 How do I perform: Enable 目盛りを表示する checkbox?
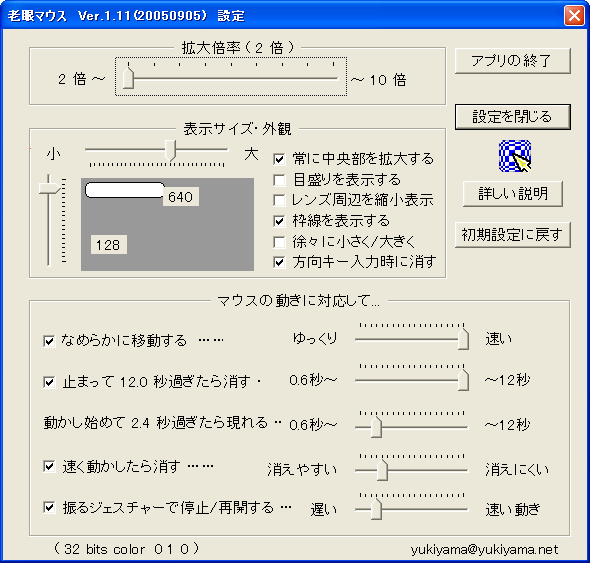[x=279, y=180]
